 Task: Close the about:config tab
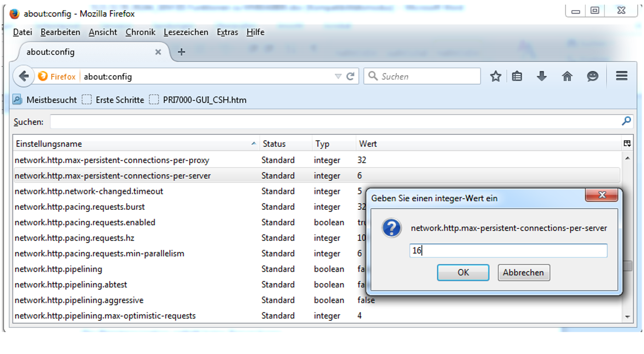(x=158, y=52)
